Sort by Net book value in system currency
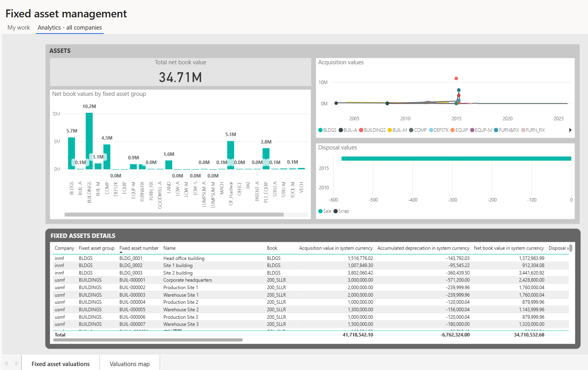 tap(509, 248)
